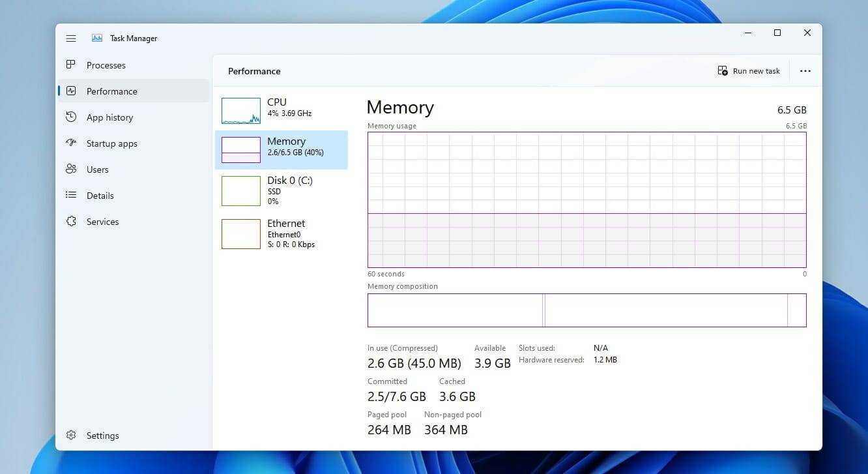Screen dimensions: 868x474
Task: Switch monitoring to the CPU graph
Action: 241,110
